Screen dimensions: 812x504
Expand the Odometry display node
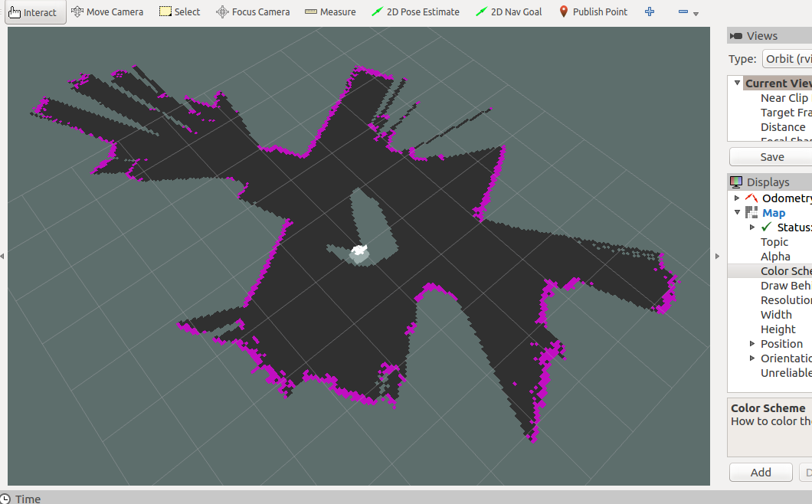[x=737, y=198]
